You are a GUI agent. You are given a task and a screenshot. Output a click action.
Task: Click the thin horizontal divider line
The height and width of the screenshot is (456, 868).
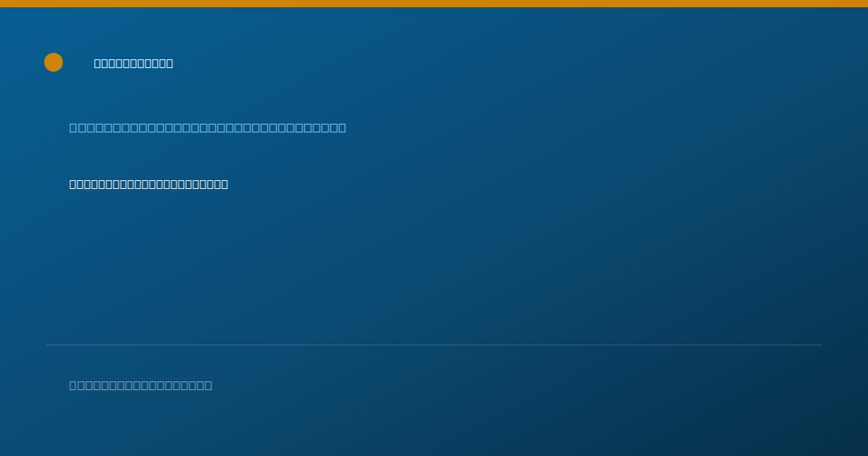tap(434, 345)
